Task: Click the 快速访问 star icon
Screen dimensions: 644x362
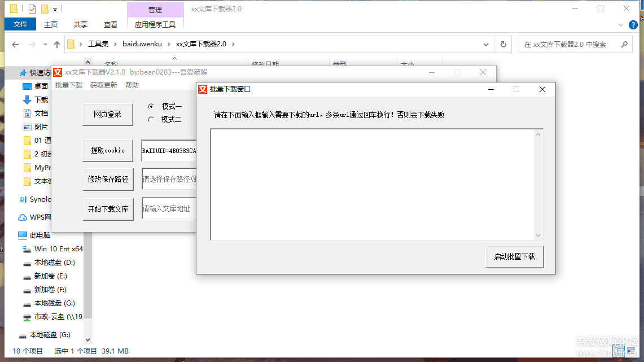Action: point(23,73)
